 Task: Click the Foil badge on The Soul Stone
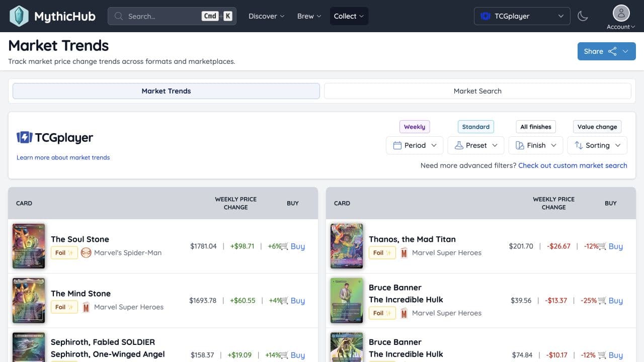point(64,252)
